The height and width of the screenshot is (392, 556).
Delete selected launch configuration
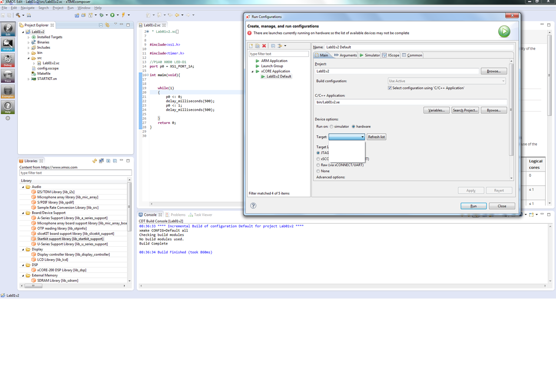(x=264, y=46)
